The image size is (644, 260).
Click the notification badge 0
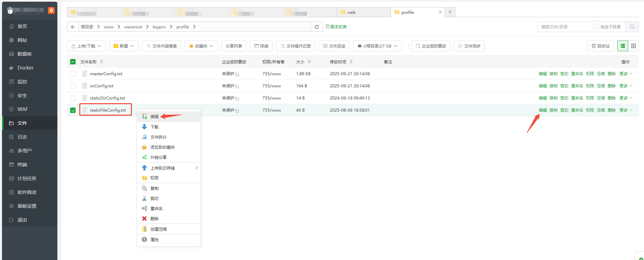pyautogui.click(x=51, y=10)
